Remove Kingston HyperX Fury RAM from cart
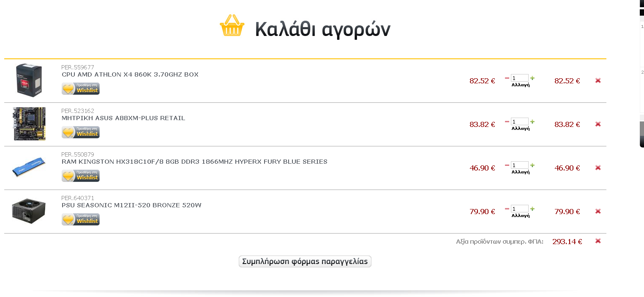Viewport: 644px width, 297px height. (598, 168)
